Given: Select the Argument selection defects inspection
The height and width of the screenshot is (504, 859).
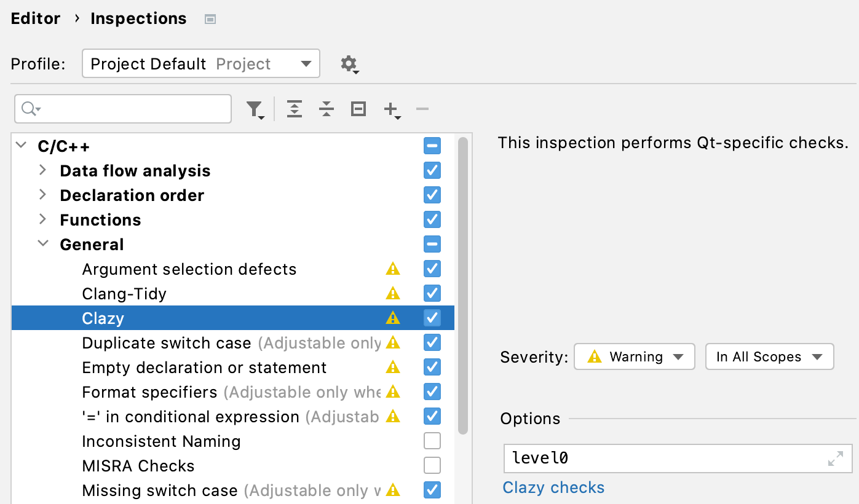Looking at the screenshot, I should [189, 269].
